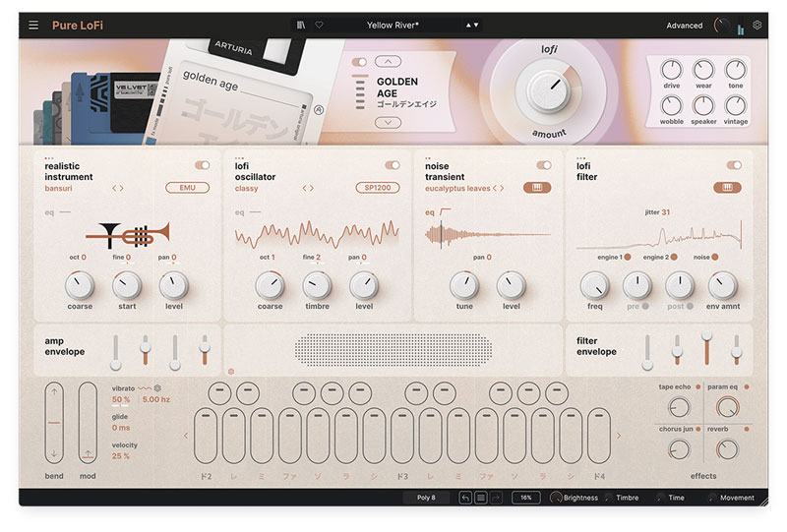Toggle the realistic instrument module on/off
The height and width of the screenshot is (532, 787).
click(203, 165)
